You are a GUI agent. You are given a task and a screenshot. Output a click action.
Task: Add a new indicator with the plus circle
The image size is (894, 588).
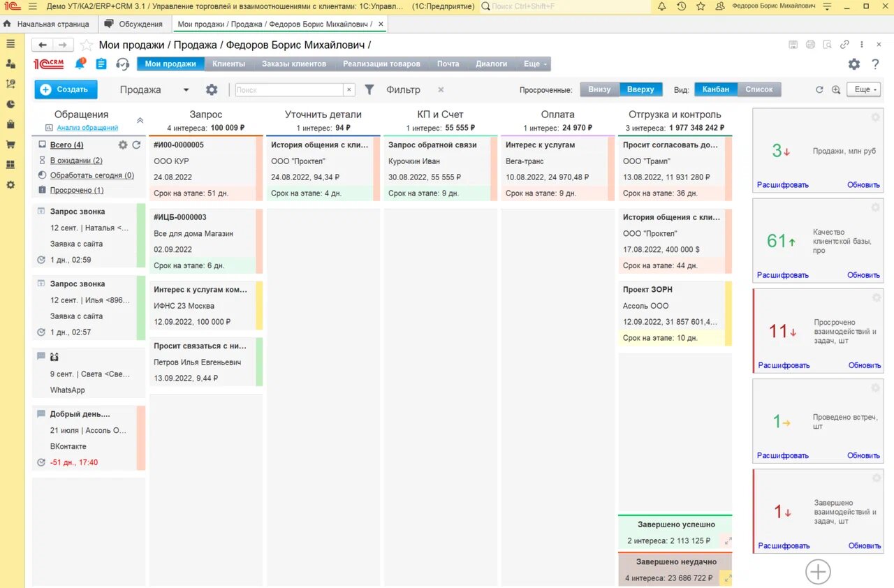coord(818,572)
